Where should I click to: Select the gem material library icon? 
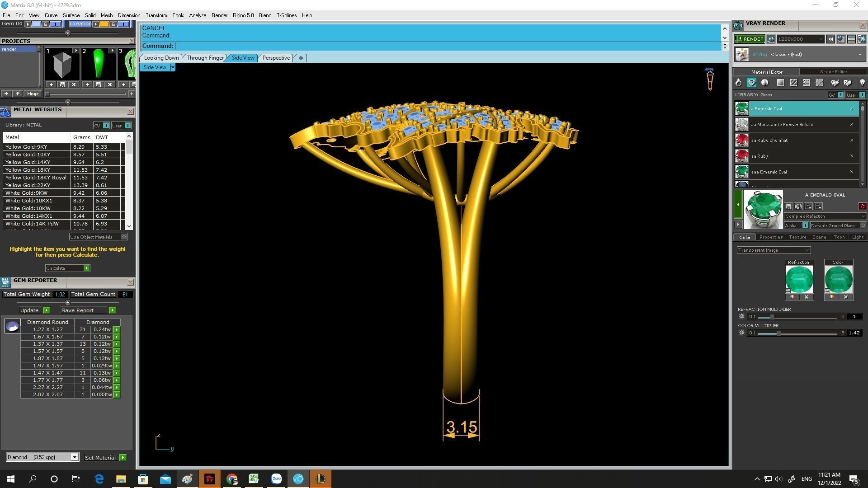click(751, 83)
